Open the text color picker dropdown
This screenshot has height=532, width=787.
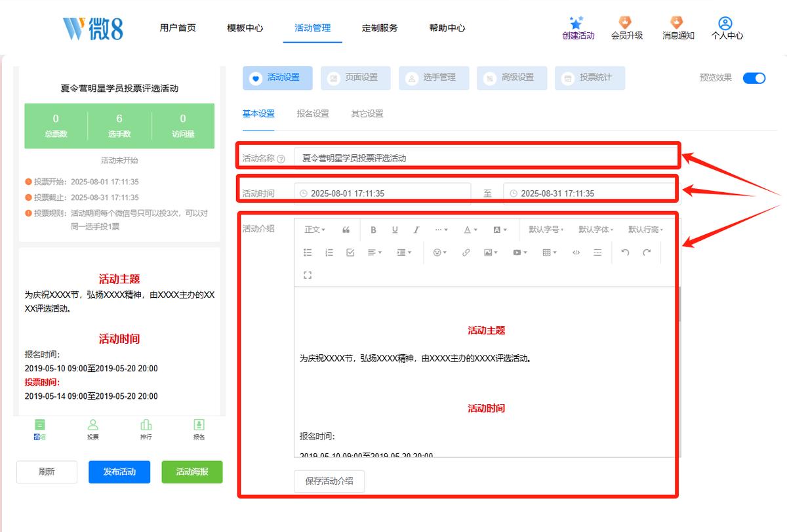[470, 230]
